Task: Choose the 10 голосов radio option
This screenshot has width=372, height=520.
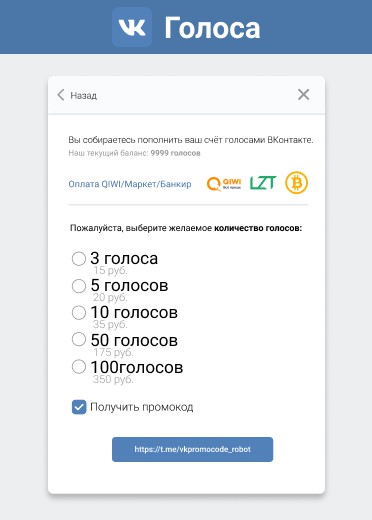Action: coord(79,313)
